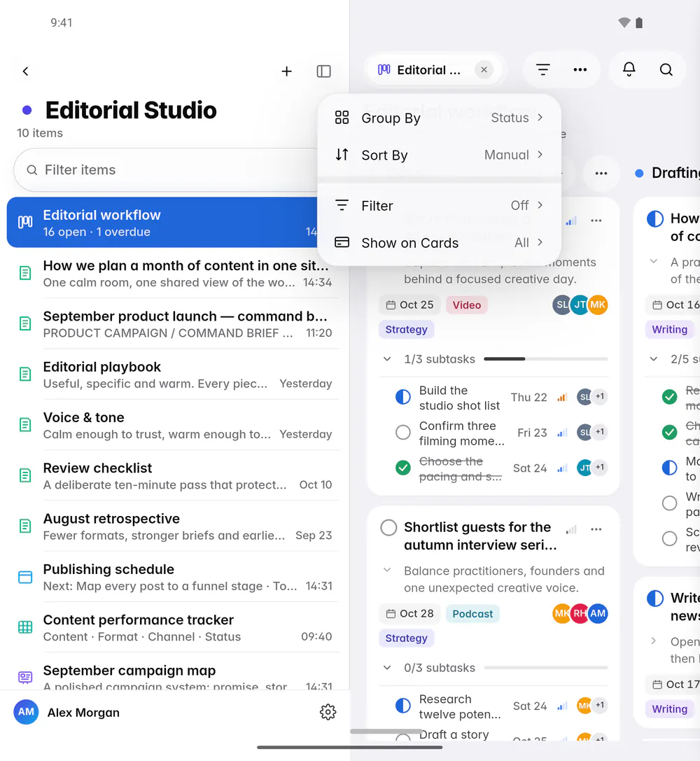This screenshot has height=761, width=700.
Task: Close the Editorial tab with the X
Action: [x=484, y=70]
